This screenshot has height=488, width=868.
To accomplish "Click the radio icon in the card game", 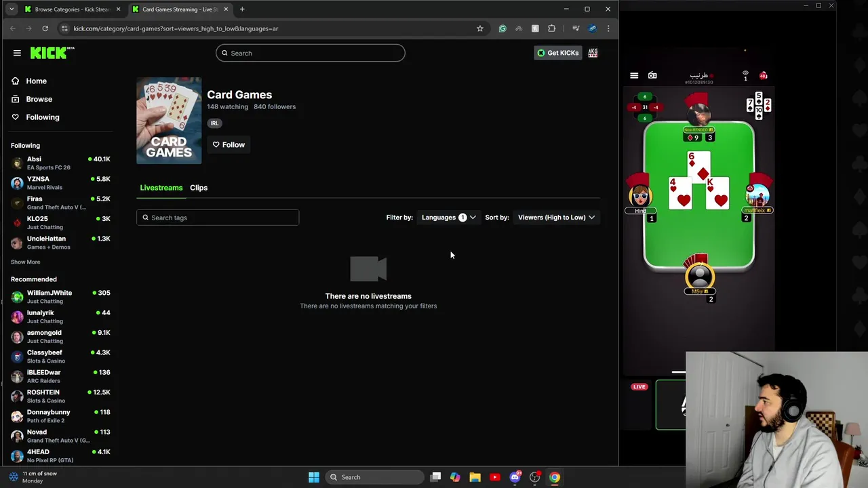I will click(652, 76).
